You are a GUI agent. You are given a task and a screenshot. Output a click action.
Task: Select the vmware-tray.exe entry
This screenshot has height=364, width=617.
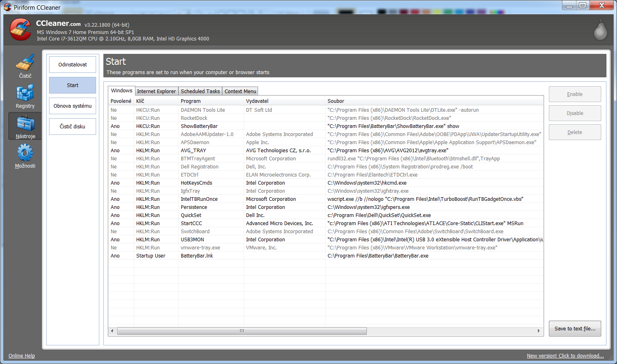(x=326, y=248)
